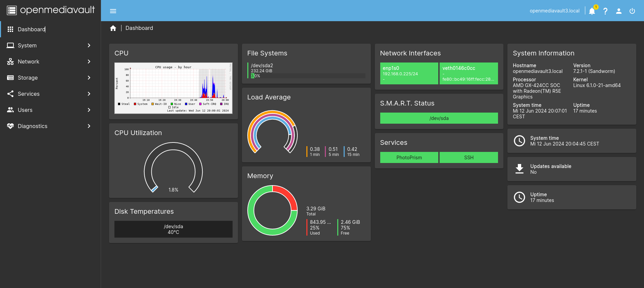Screen dimensions: 644x288
Task: Click the CPU usage by hour graph
Action: pyautogui.click(x=174, y=88)
